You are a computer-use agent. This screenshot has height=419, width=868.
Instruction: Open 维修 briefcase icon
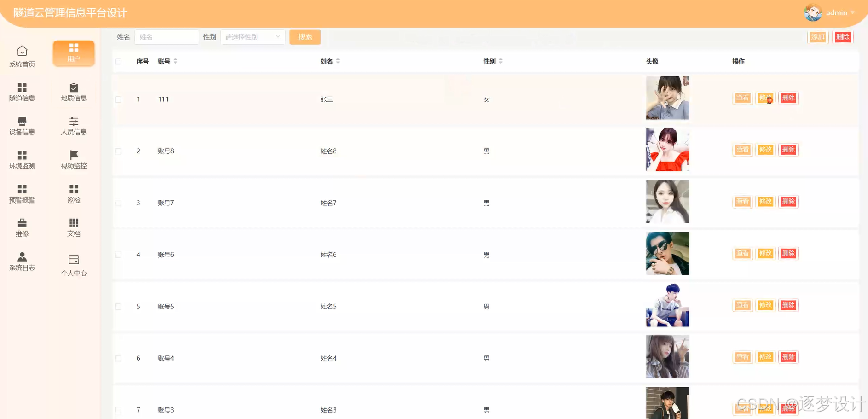[22, 223]
